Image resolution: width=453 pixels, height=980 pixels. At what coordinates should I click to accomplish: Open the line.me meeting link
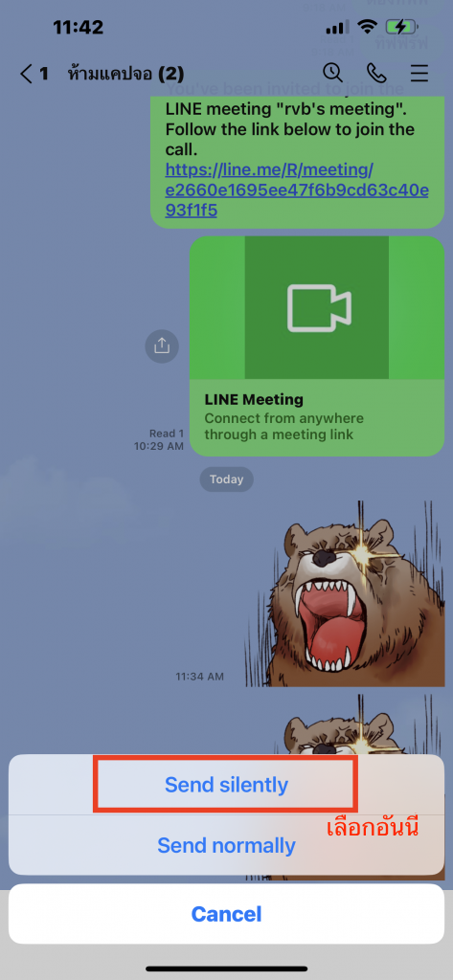pyautogui.click(x=297, y=190)
